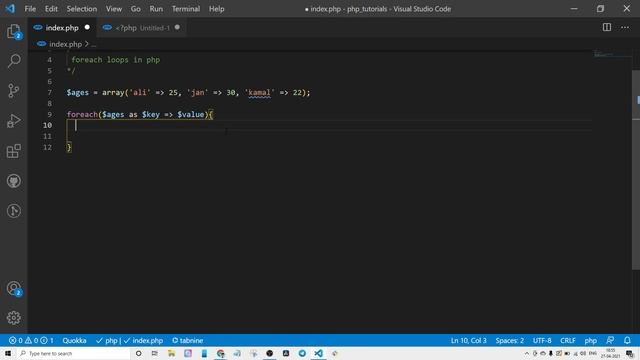Open the Go menu
The height and width of the screenshot is (360, 640).
[136, 9]
